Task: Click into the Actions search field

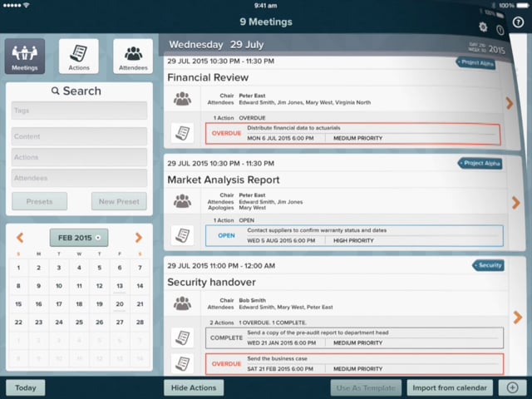Action: [x=80, y=157]
